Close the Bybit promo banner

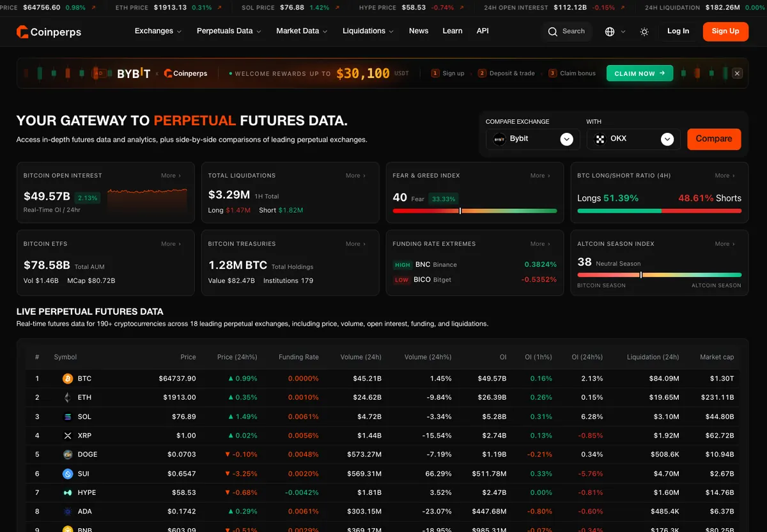(x=737, y=73)
